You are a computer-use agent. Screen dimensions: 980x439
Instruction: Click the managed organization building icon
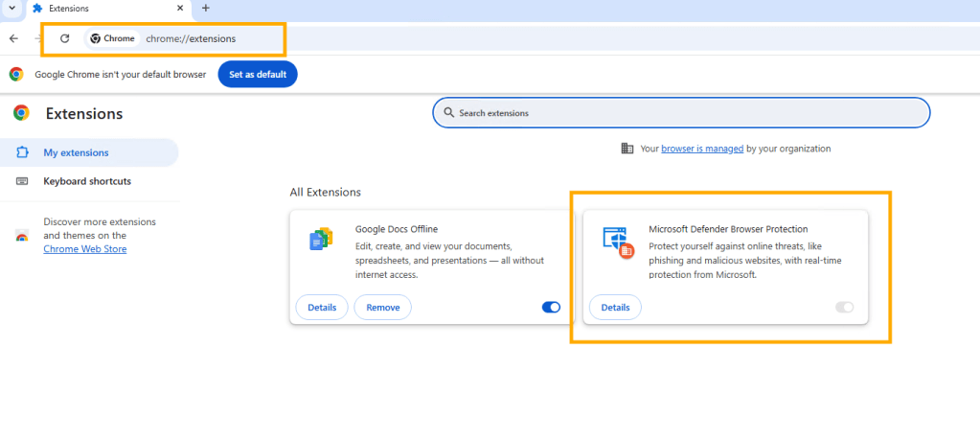627,149
